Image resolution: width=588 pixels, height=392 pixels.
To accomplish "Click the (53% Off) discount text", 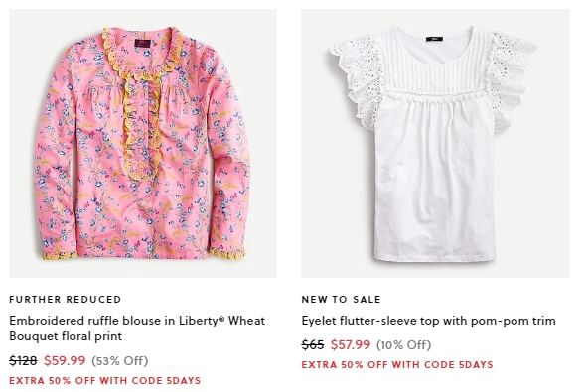I will (119, 360).
